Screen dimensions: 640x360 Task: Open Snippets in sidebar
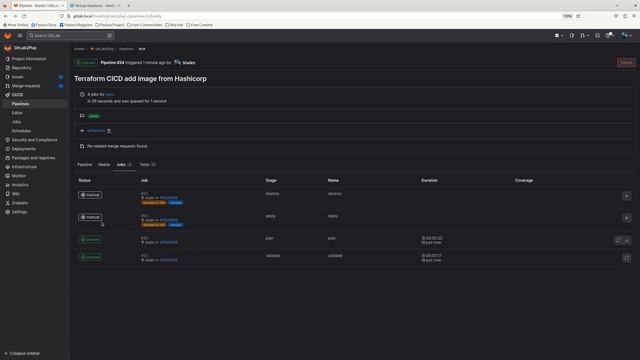tap(20, 203)
